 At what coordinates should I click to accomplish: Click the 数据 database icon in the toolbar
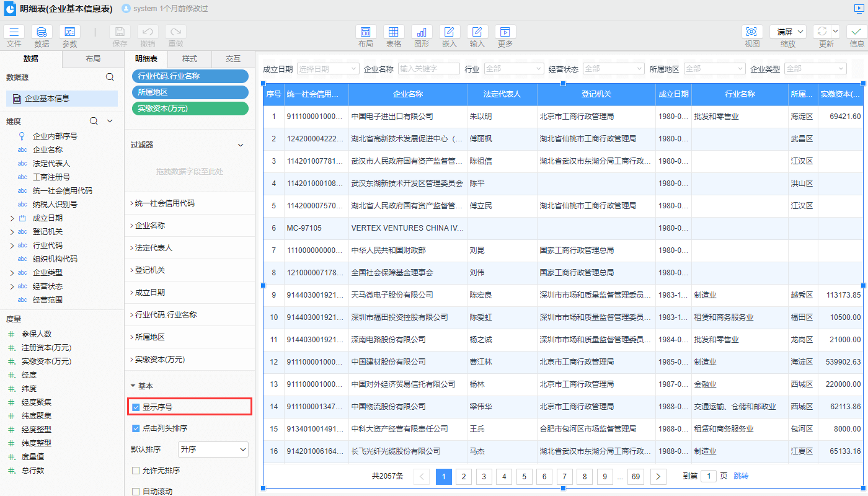pos(42,32)
